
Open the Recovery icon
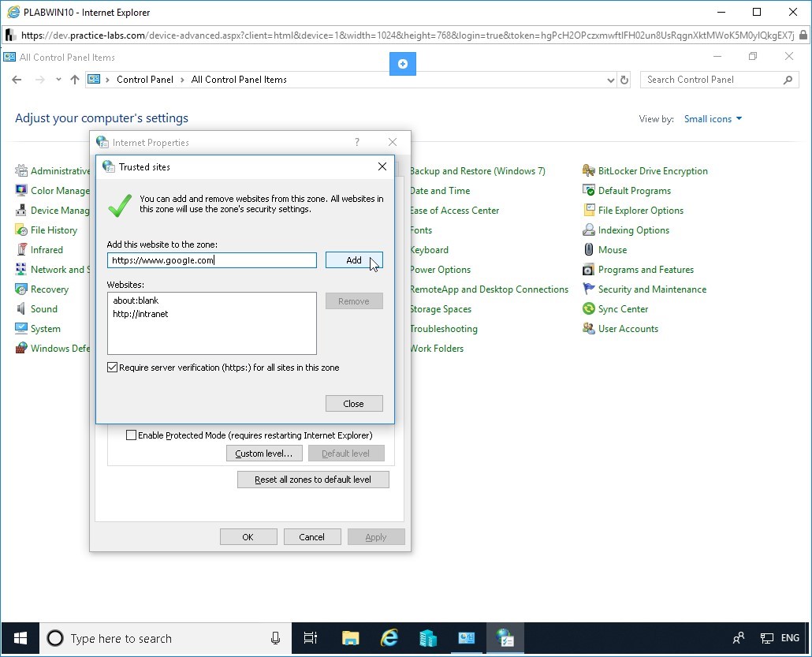(x=21, y=289)
